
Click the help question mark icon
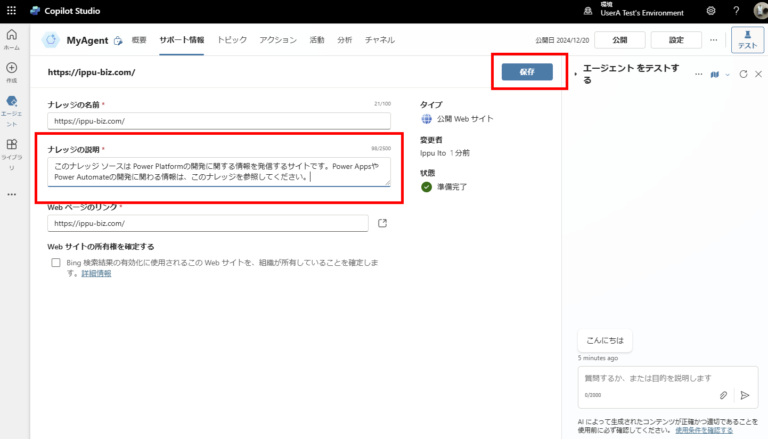736,11
